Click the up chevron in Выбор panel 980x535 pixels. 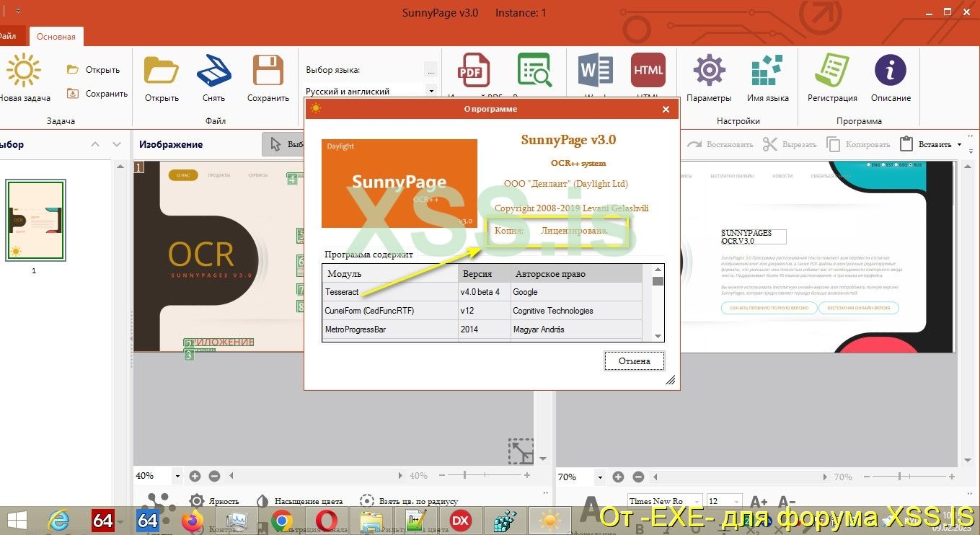95,144
